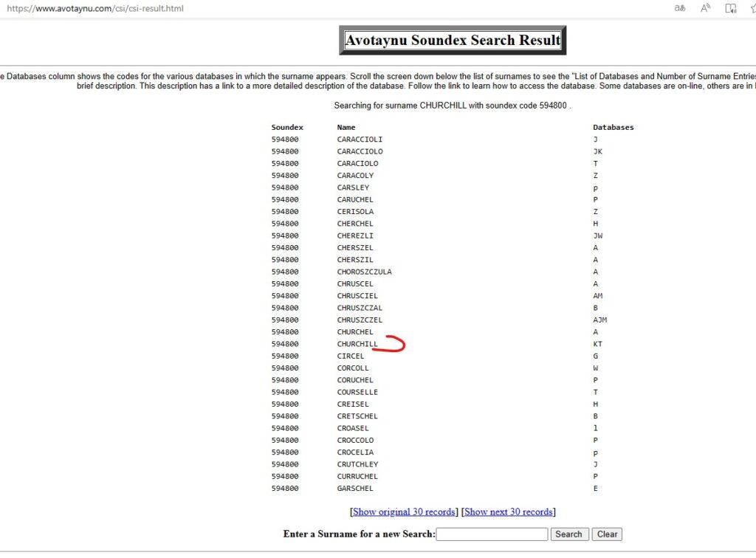Click the Clear button
The height and width of the screenshot is (558, 756).
coord(607,534)
